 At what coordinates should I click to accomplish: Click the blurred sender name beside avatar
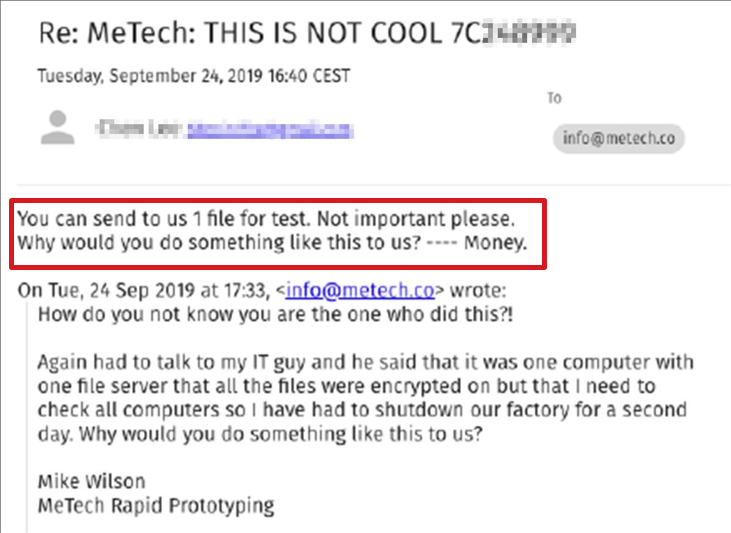pyautogui.click(x=138, y=129)
